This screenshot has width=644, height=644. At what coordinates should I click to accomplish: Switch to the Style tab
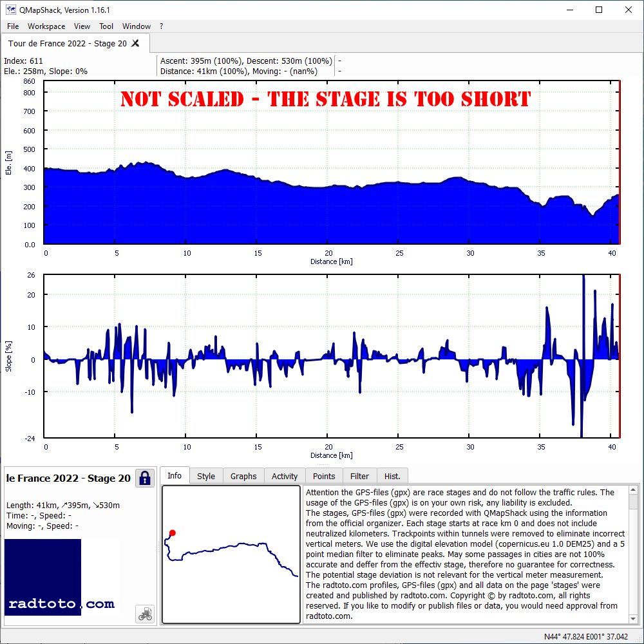click(206, 476)
